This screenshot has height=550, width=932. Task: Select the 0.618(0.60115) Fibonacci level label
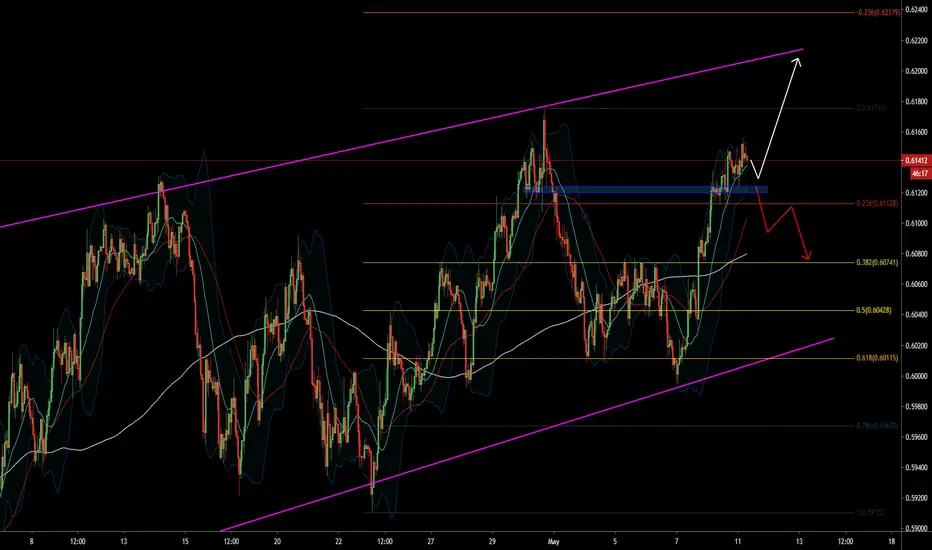[877, 358]
